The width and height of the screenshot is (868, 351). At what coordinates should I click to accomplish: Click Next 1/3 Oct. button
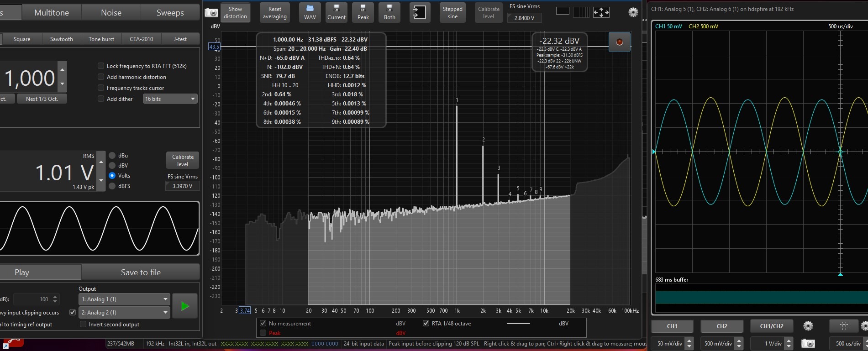(42, 99)
